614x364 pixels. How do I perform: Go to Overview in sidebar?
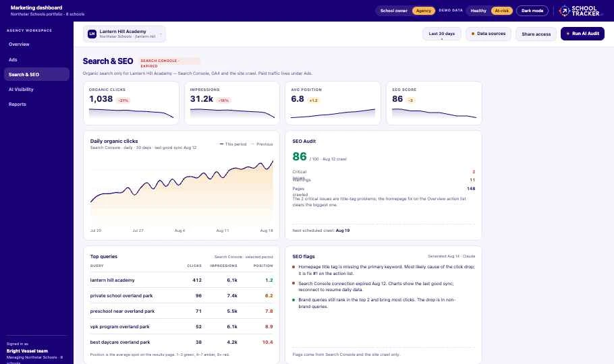(x=36, y=44)
